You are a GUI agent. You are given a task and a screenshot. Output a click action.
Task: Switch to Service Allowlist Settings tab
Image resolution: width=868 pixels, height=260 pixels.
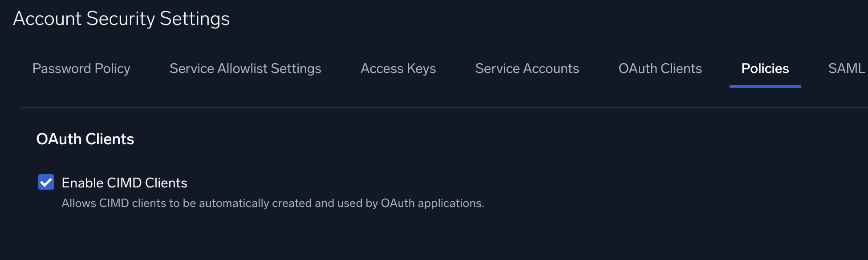(x=245, y=69)
